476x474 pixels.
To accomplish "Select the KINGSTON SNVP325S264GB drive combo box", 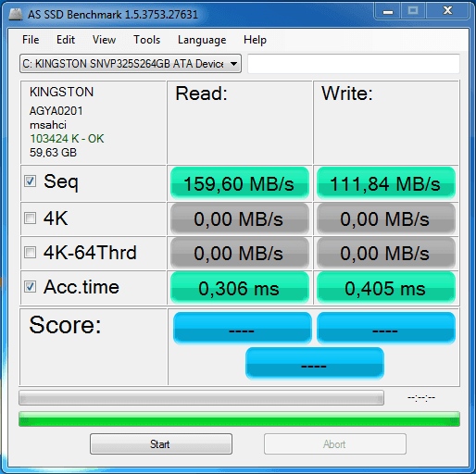I will (131, 64).
